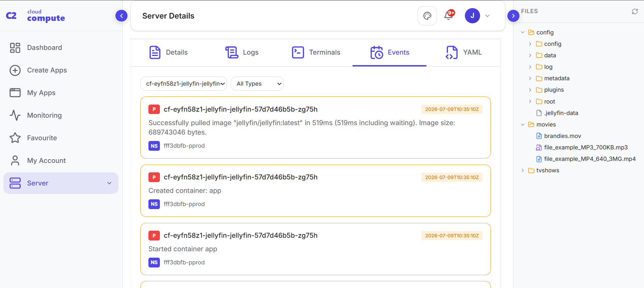
Task: Refresh the Files panel
Action: (635, 11)
